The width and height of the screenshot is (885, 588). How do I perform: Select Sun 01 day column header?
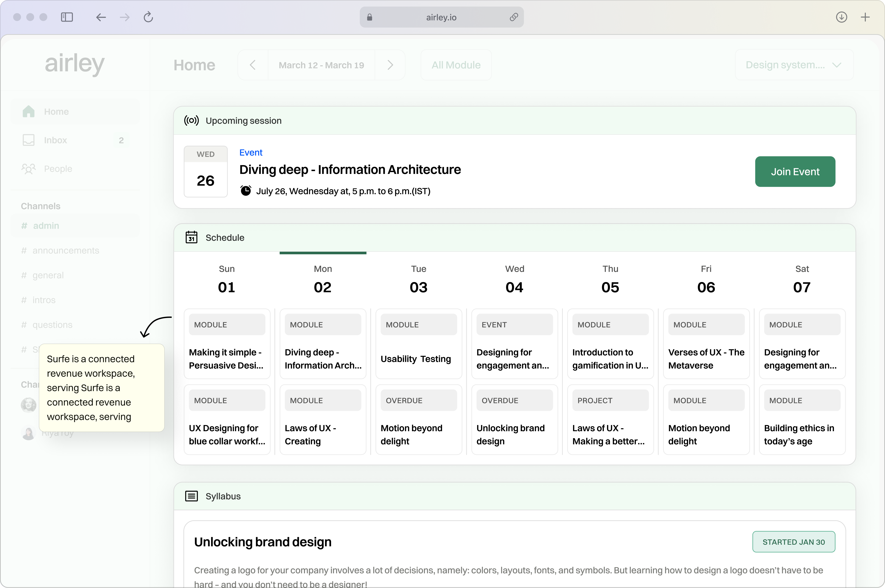click(227, 279)
